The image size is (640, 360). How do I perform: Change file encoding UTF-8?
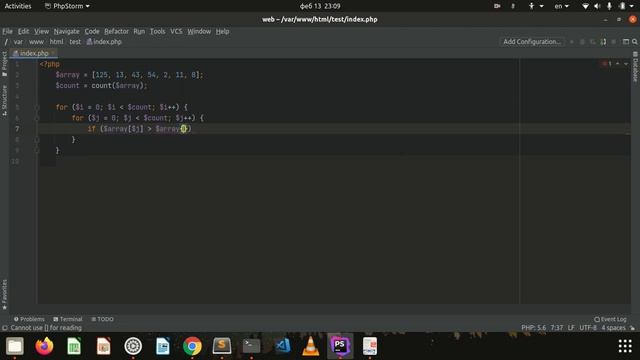tap(588, 328)
